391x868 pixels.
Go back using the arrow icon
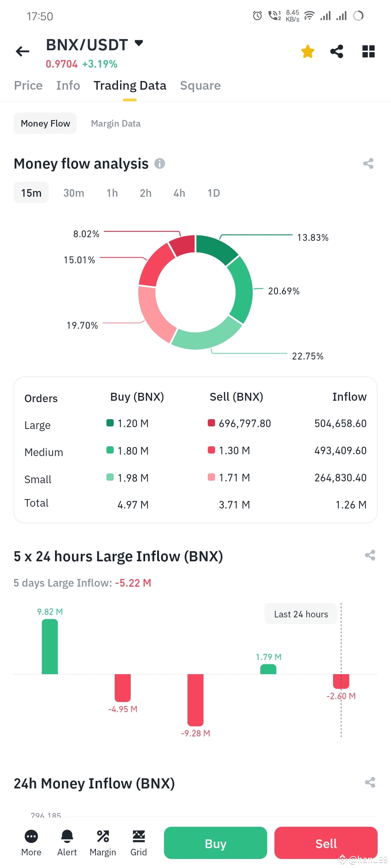click(22, 51)
